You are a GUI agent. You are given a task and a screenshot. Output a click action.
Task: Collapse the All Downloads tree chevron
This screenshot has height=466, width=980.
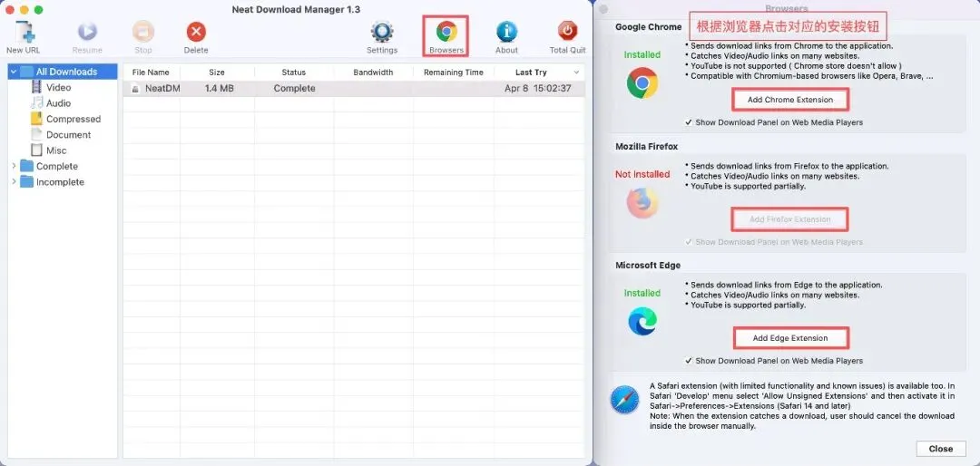14,72
